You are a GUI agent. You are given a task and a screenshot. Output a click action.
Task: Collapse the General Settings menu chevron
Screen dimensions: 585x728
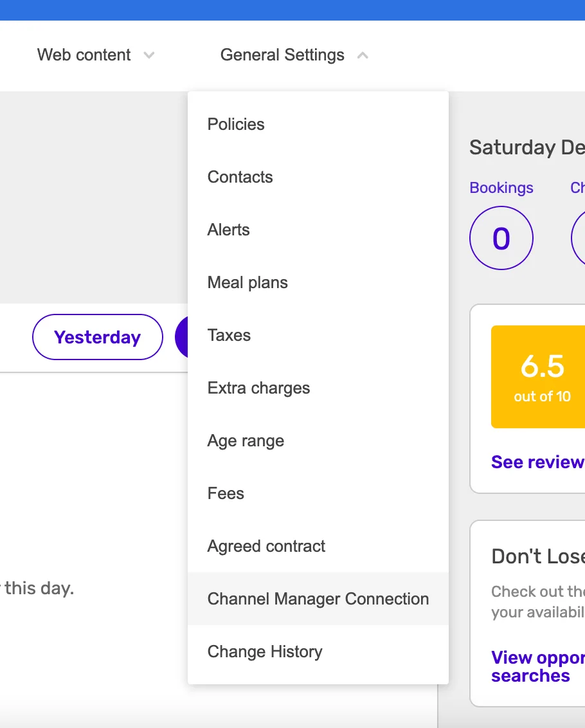click(x=363, y=55)
